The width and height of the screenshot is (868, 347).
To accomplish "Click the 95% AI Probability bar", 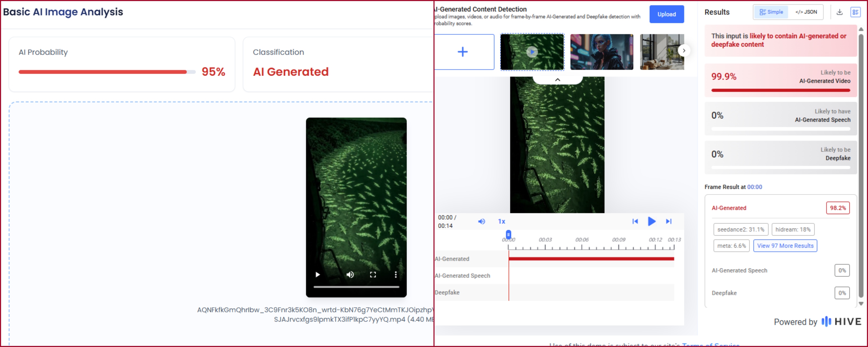I will (x=107, y=72).
